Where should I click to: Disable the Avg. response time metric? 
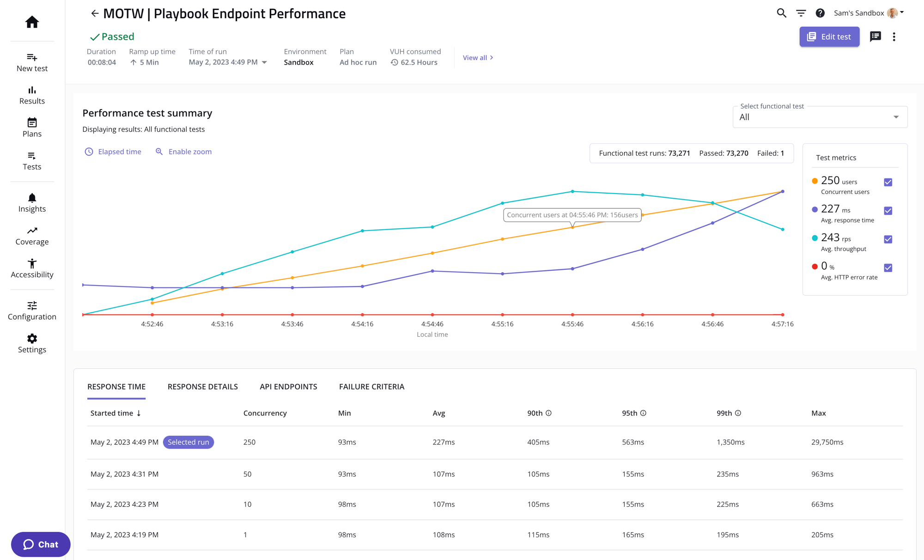pos(888,211)
